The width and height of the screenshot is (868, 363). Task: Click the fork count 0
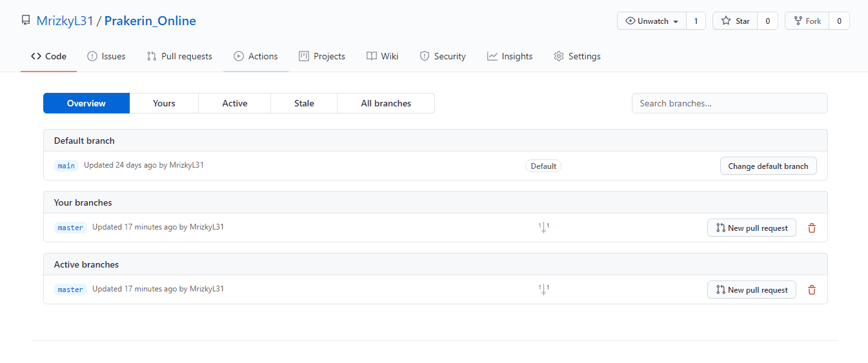[x=839, y=21]
